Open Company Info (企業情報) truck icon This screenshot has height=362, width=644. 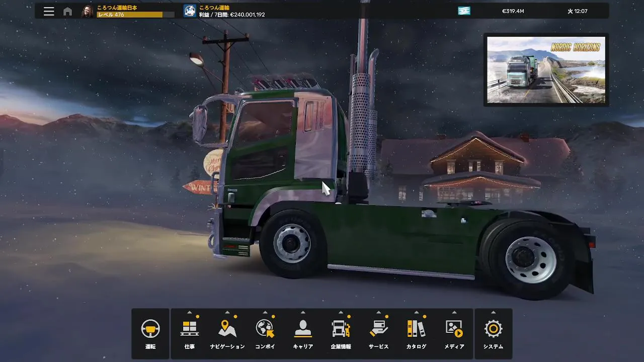pyautogui.click(x=341, y=329)
